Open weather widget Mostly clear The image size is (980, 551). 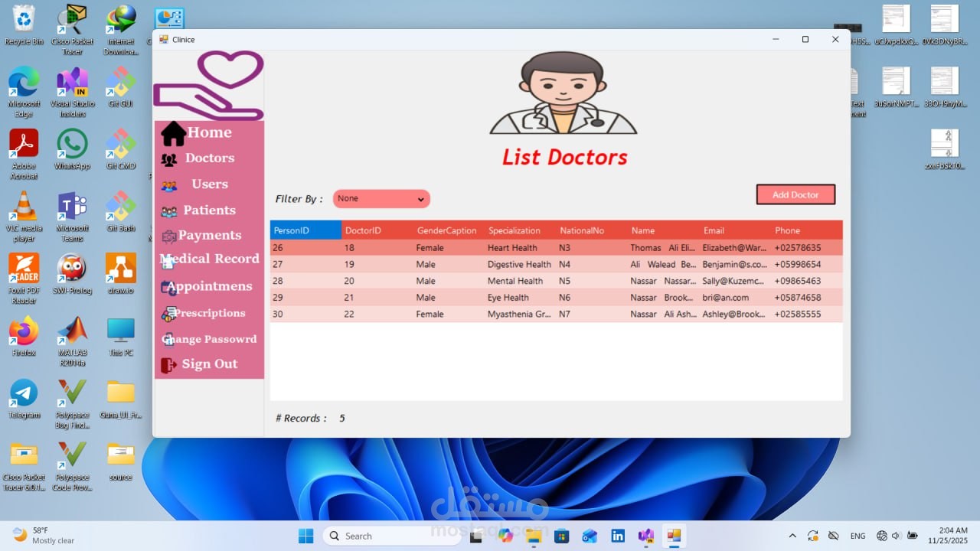click(44, 536)
